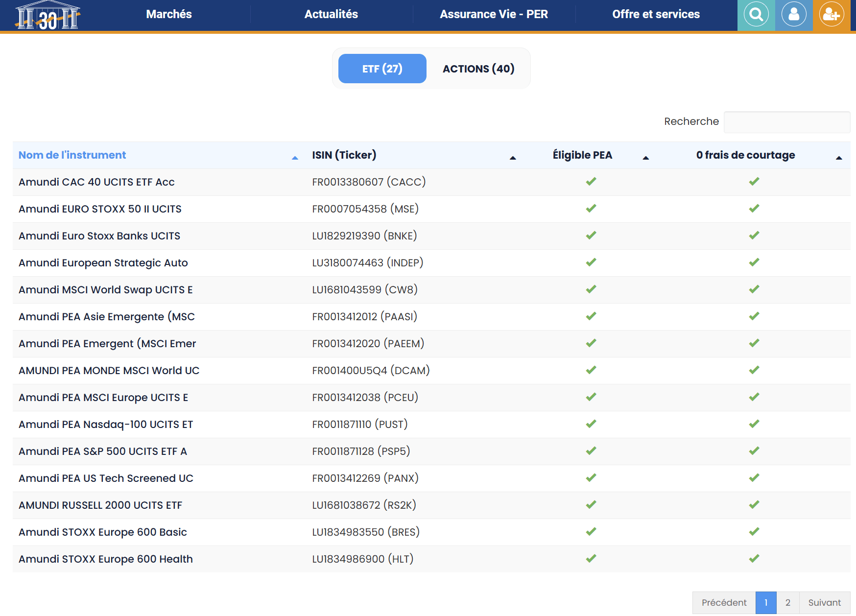Click ISIN FR0013380607 (CACC)
This screenshot has width=856, height=616.
click(x=369, y=182)
